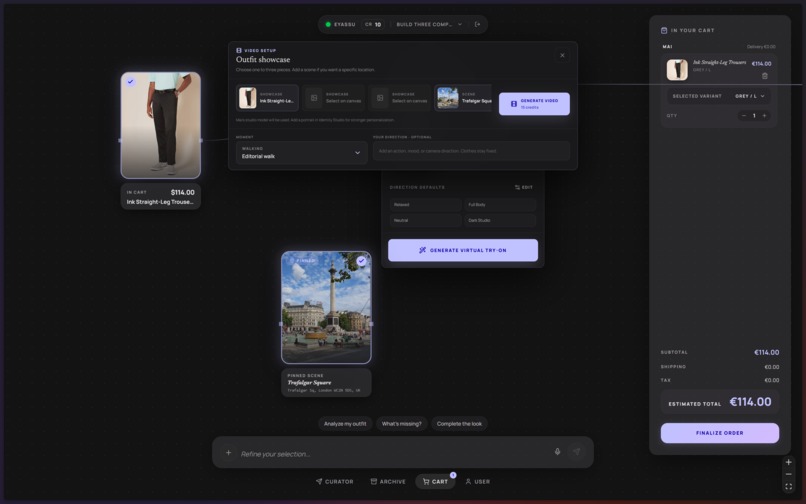Click the Subtotal €114.00 value

[x=766, y=352]
